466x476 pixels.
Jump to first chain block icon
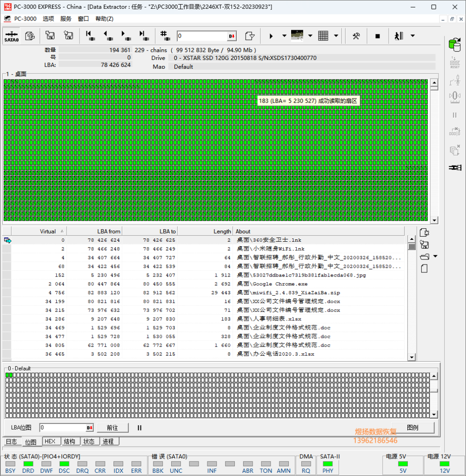[90, 35]
